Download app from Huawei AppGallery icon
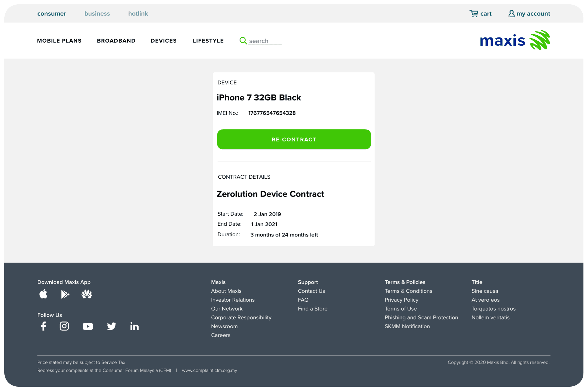The image size is (588, 391). click(x=87, y=294)
